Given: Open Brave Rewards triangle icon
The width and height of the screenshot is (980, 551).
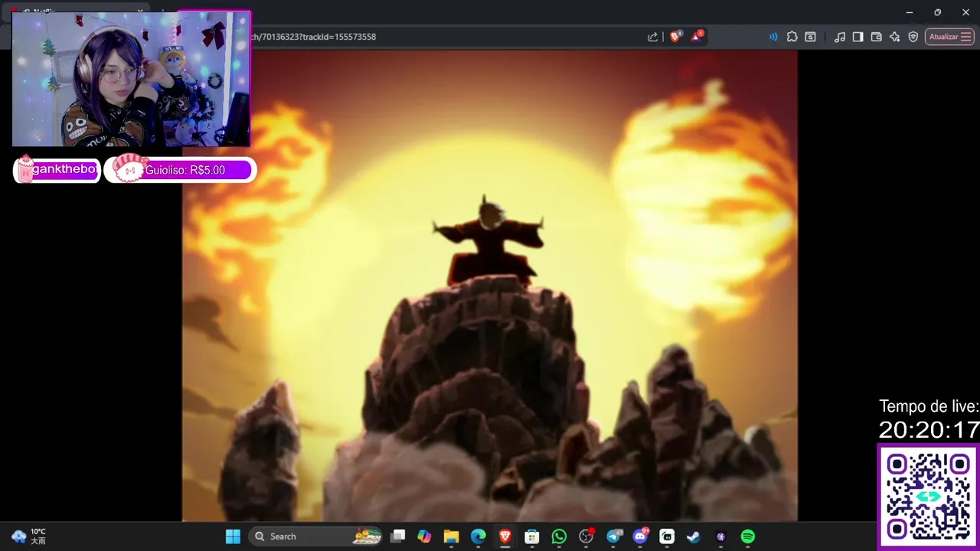Looking at the screenshot, I should pos(697,36).
